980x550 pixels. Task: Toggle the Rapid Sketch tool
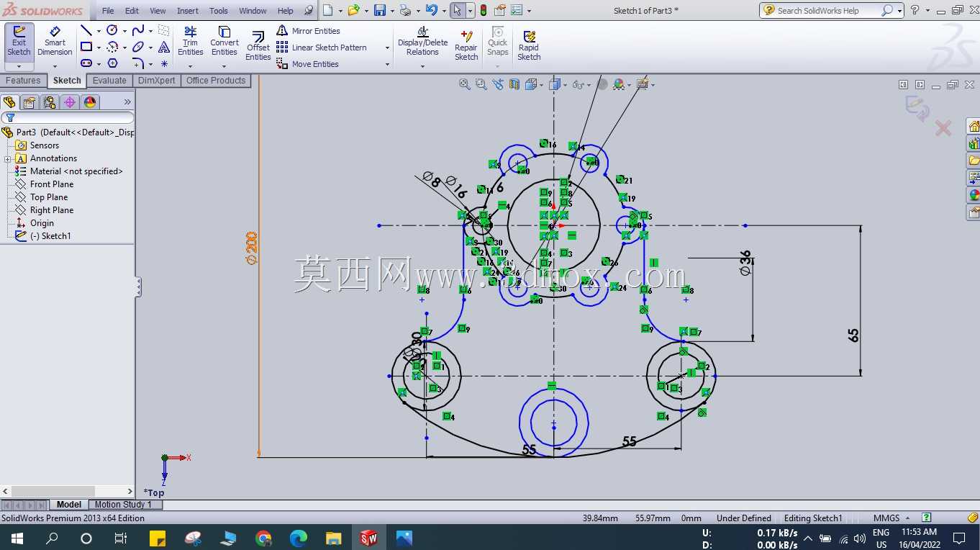(529, 45)
